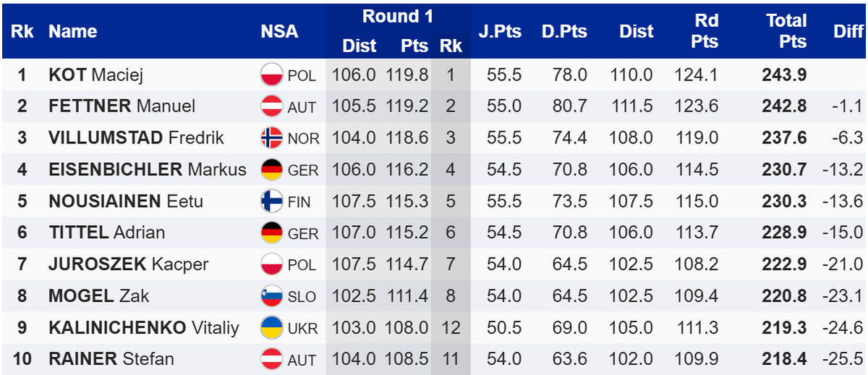Select the Name column header
868x375 pixels.
tap(72, 31)
